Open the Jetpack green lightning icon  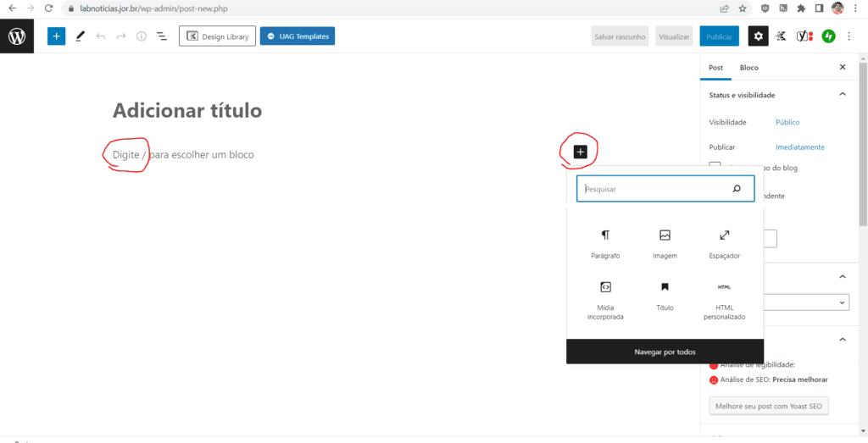pos(829,36)
